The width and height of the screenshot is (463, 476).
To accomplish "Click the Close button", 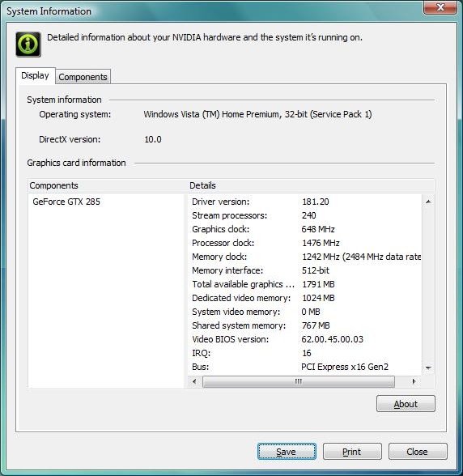I will (x=418, y=452).
